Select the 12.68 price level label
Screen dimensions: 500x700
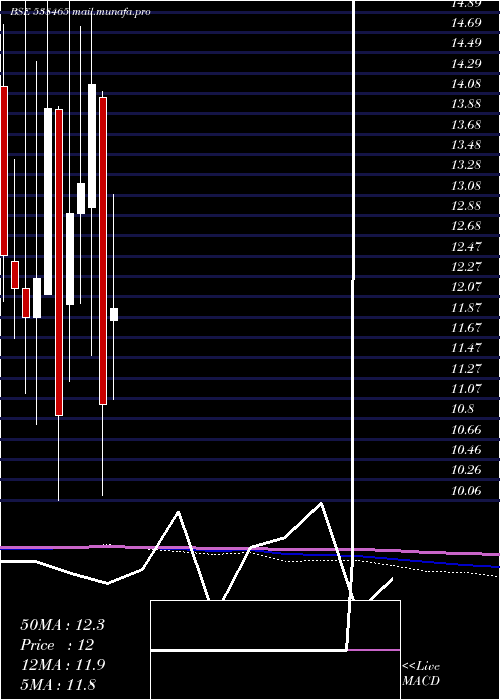click(x=466, y=226)
